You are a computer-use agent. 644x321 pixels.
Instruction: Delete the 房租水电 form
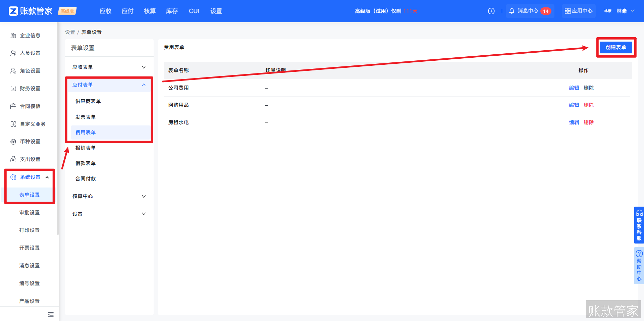589,122
